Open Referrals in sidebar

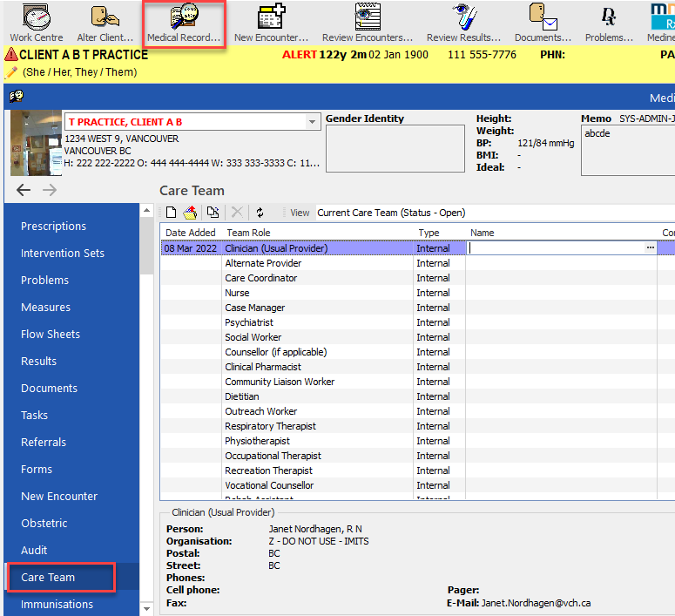[x=44, y=443]
